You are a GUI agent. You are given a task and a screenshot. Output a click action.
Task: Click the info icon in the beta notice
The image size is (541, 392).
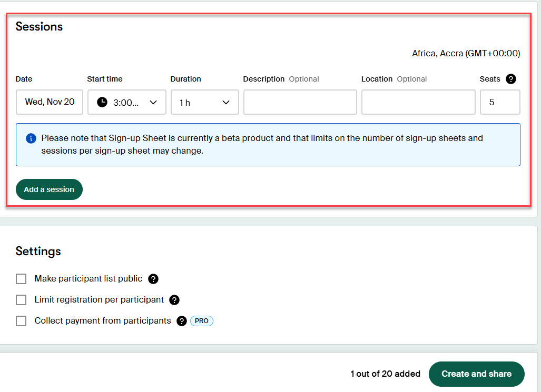31,138
